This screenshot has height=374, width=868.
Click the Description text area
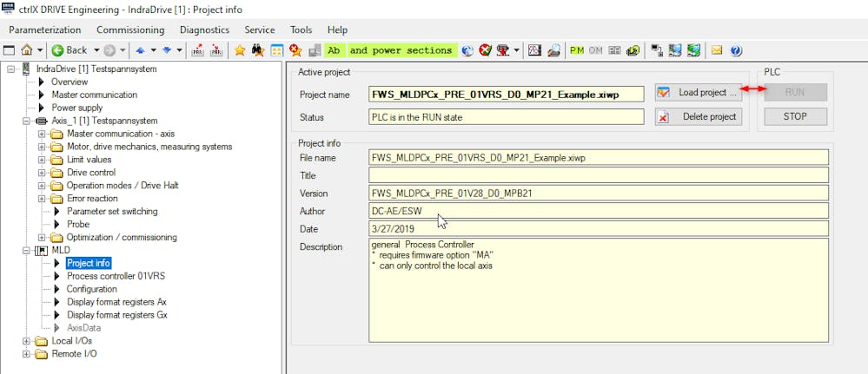[599, 291]
